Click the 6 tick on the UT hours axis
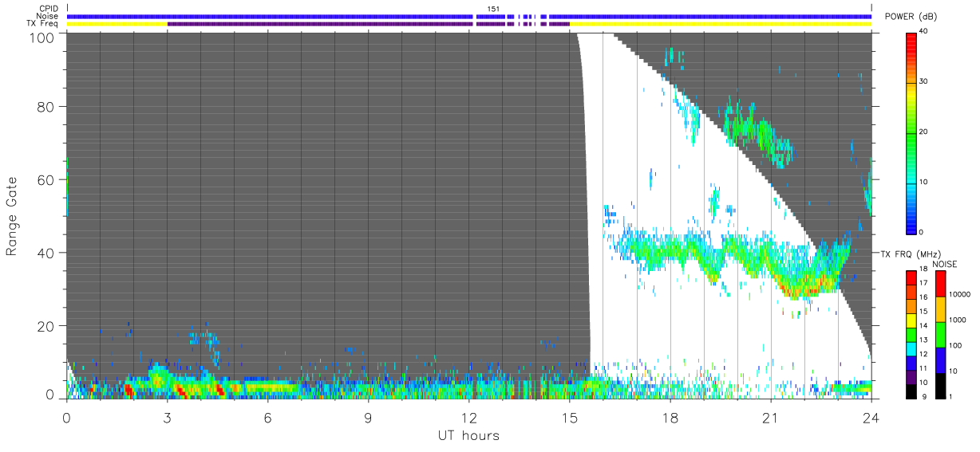The width and height of the screenshot is (980, 452). [267, 416]
